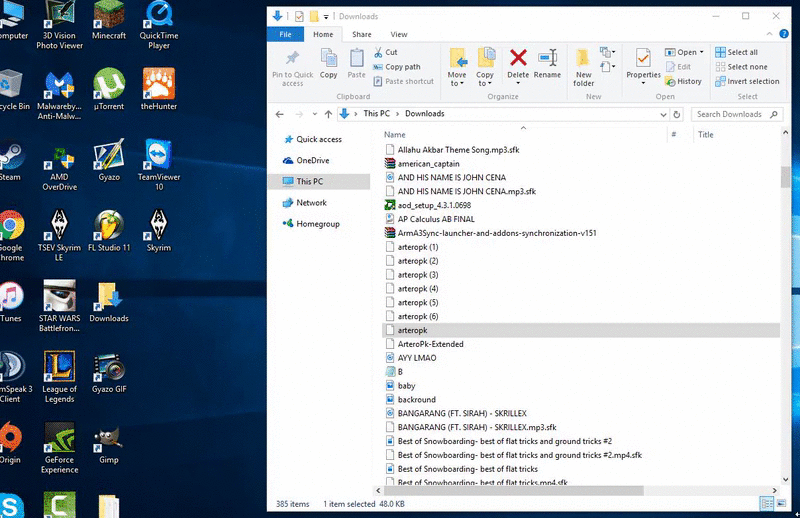Click Select all in ribbon
The width and height of the screenshot is (800, 518).
(x=736, y=52)
